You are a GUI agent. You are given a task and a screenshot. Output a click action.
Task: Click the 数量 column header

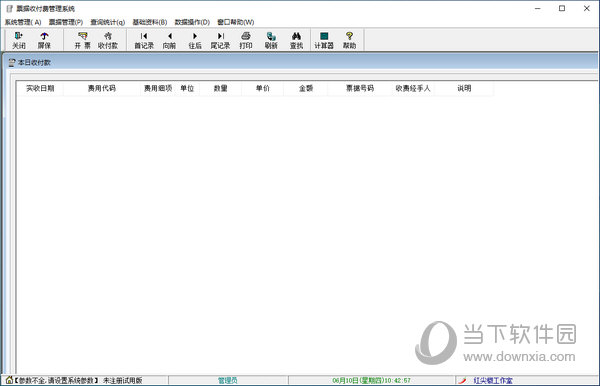(x=220, y=88)
